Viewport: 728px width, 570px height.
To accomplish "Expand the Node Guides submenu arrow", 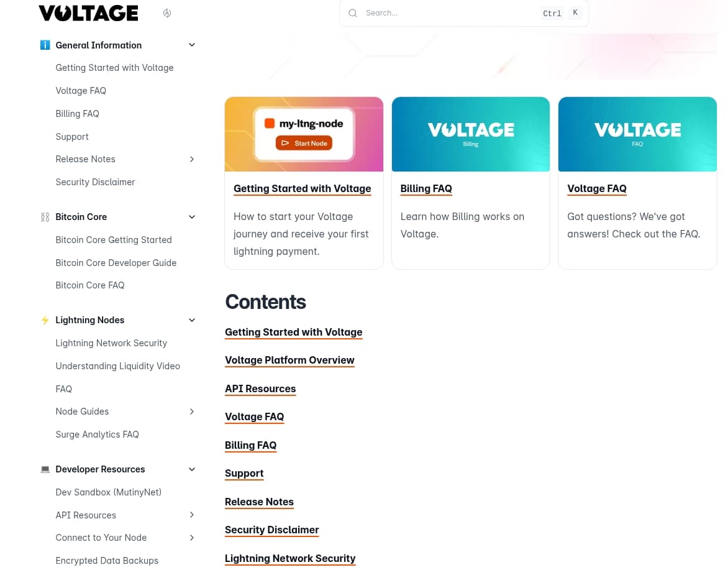I will [192, 411].
